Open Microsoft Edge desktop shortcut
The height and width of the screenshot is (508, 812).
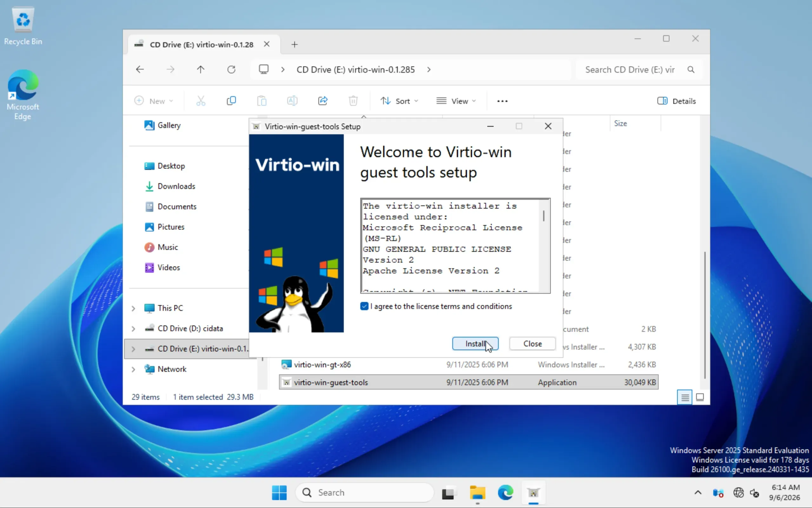coord(23,95)
